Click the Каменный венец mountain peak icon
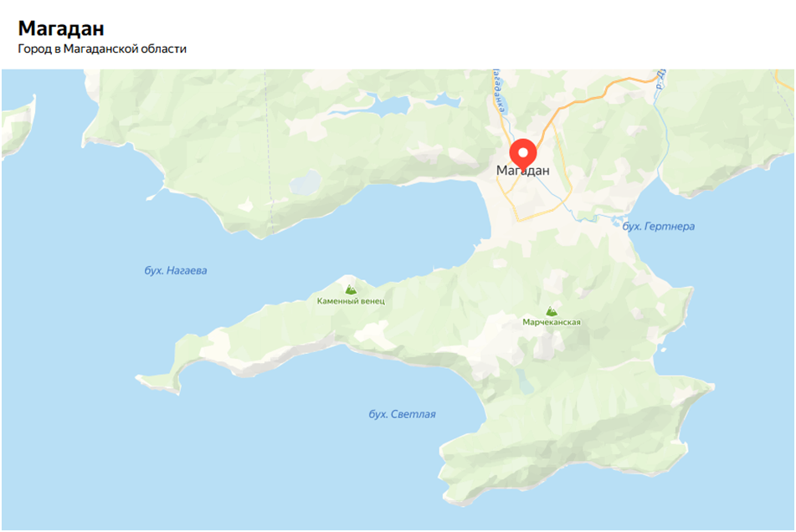The height and width of the screenshot is (532, 796). click(x=350, y=289)
